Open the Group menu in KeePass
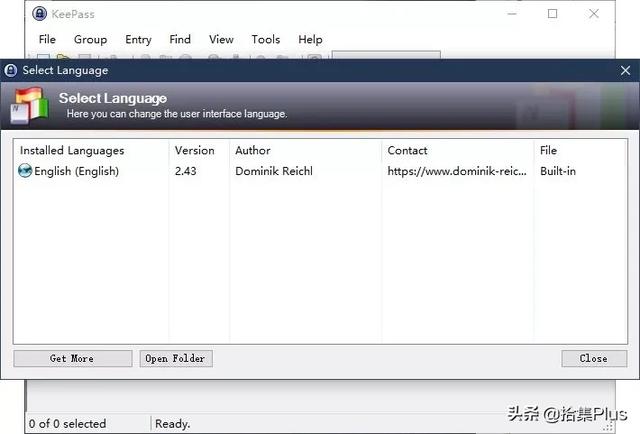 (91, 40)
